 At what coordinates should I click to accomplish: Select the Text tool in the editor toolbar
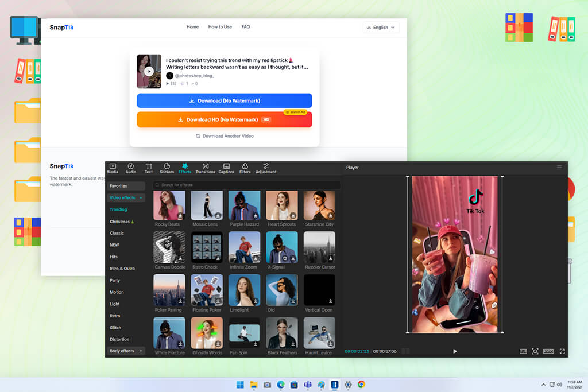pos(149,168)
